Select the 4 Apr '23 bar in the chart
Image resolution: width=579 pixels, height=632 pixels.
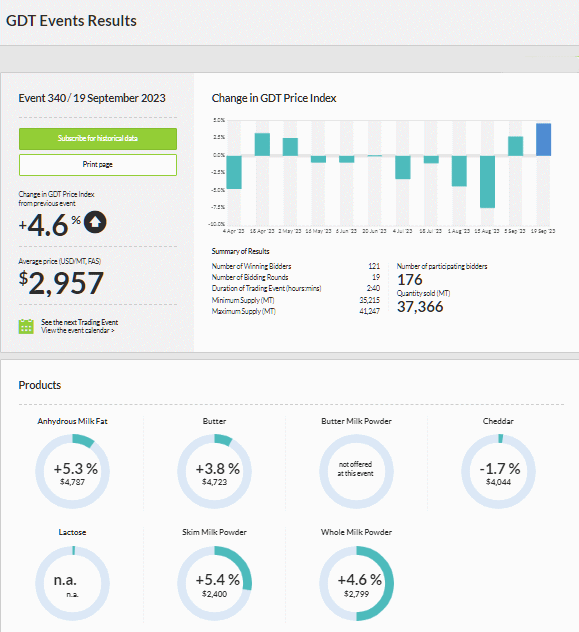[x=234, y=172]
